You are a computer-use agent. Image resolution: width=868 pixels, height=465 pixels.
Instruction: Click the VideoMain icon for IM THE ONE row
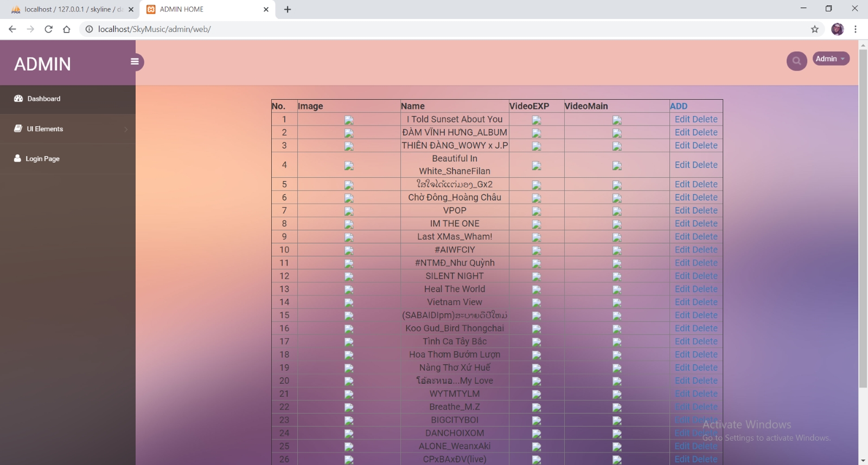(617, 224)
